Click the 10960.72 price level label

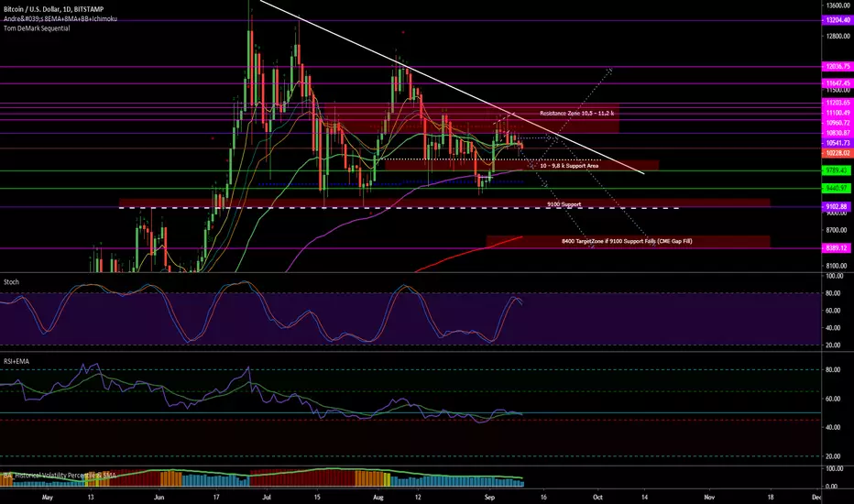(x=838, y=123)
